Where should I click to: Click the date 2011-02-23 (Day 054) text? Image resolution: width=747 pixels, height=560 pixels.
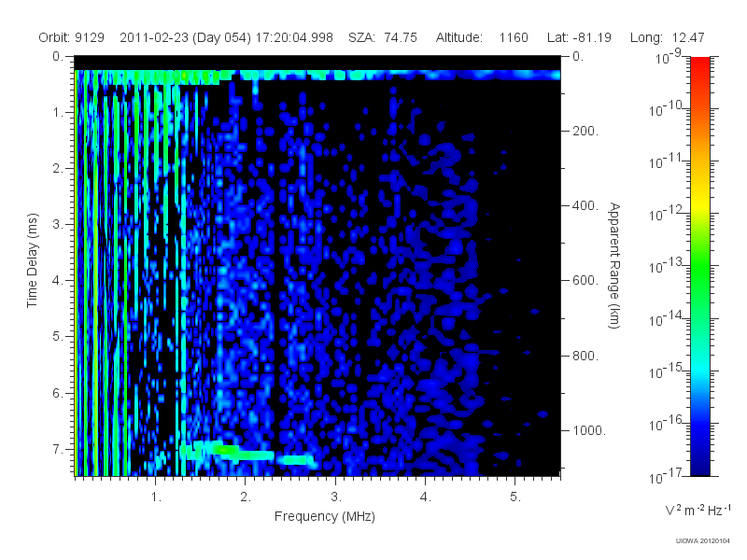[x=185, y=37]
